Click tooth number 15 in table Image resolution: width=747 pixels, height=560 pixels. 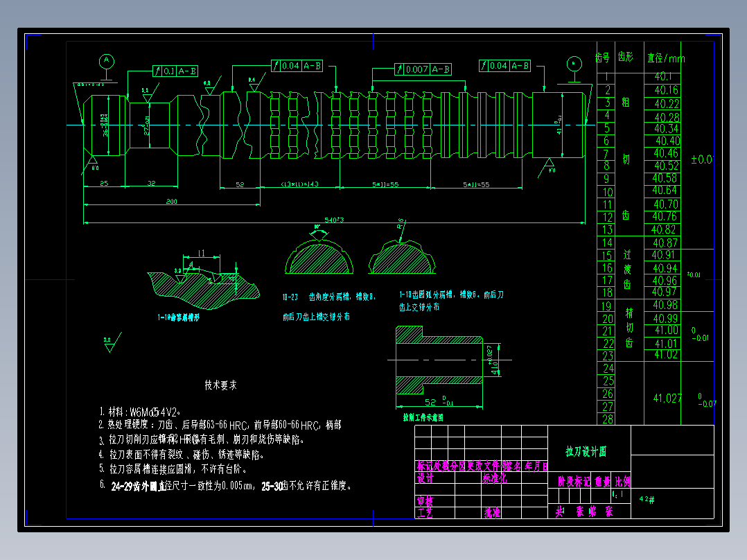(x=606, y=256)
